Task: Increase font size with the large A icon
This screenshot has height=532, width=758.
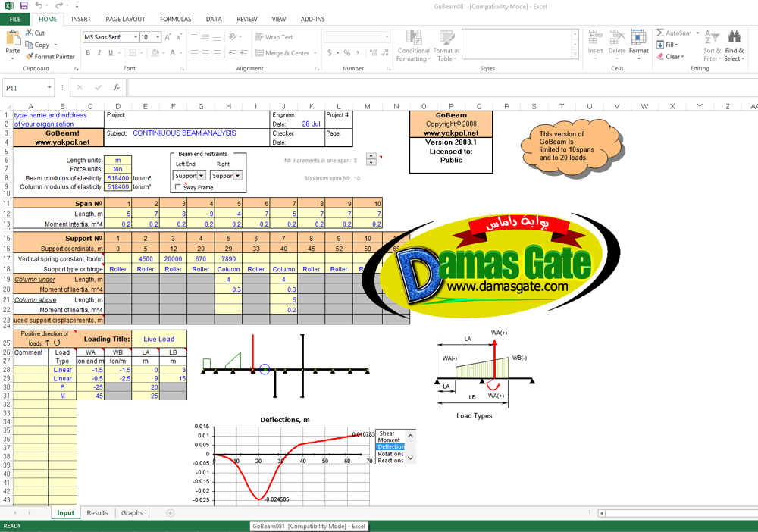Action: point(168,37)
